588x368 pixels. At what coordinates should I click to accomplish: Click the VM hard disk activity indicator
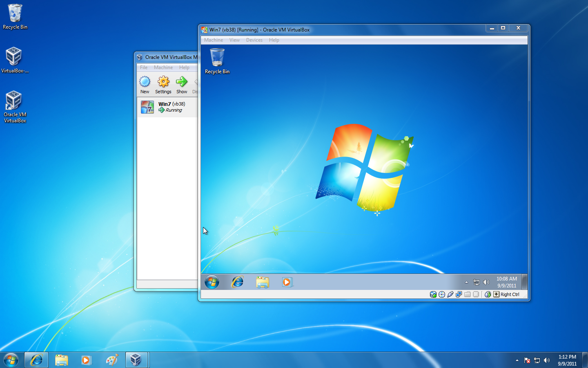click(433, 294)
